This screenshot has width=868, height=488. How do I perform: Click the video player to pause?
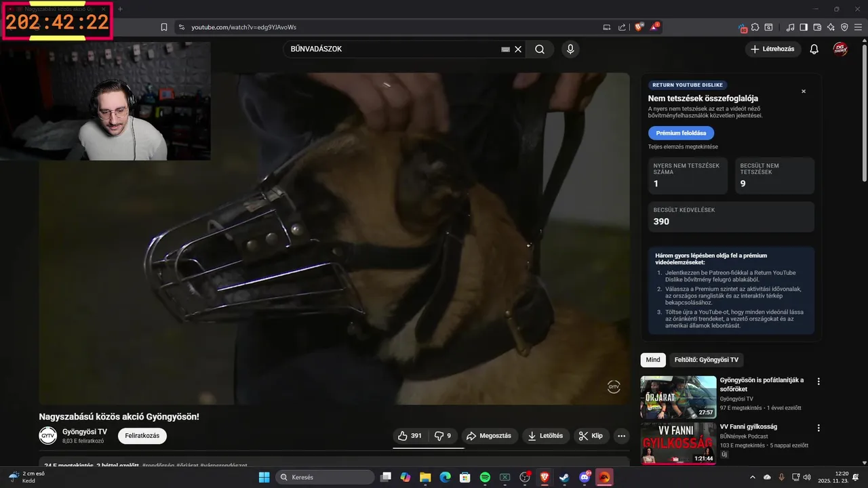pyautogui.click(x=334, y=239)
